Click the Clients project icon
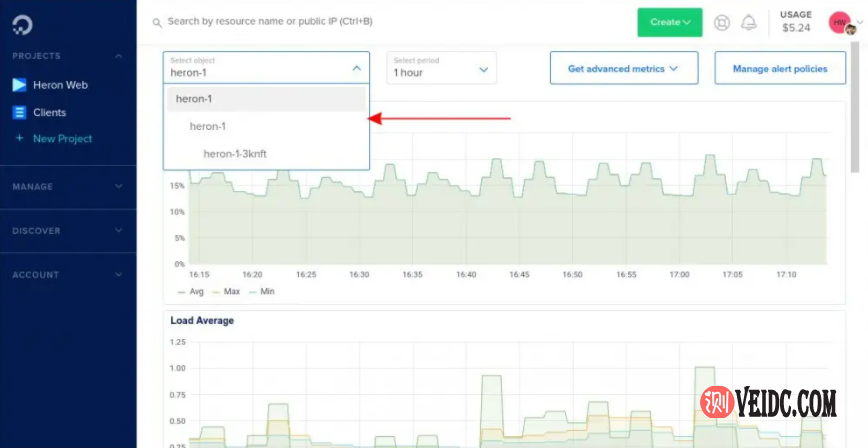 [19, 113]
